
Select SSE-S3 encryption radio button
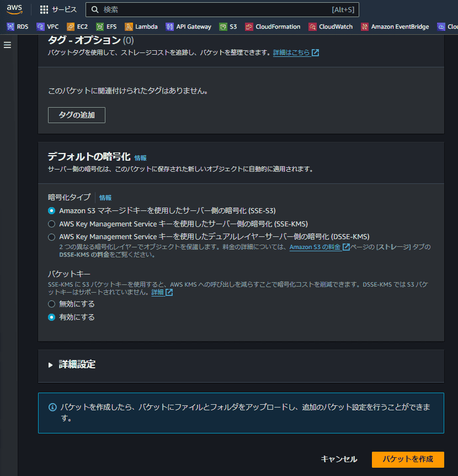pos(51,211)
